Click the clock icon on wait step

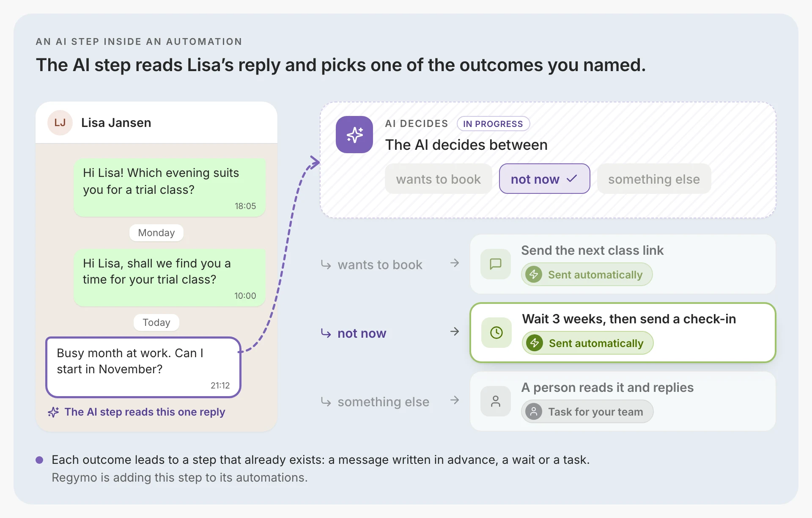(497, 333)
